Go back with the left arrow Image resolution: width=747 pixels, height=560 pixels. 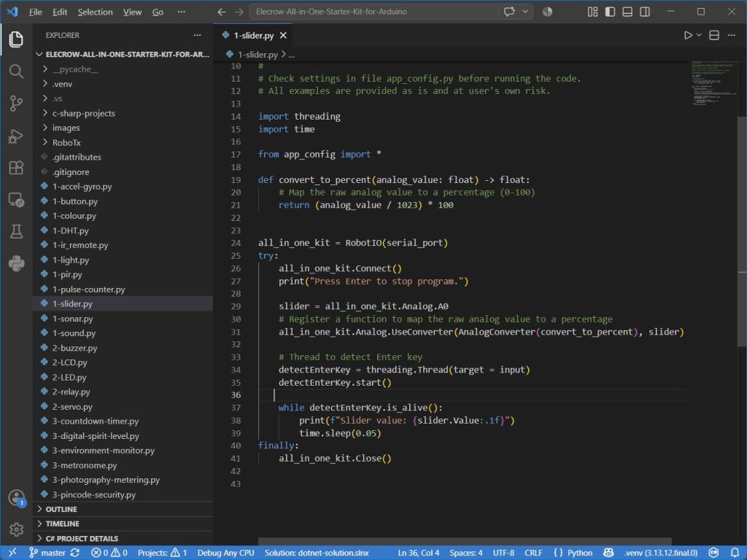tap(222, 12)
